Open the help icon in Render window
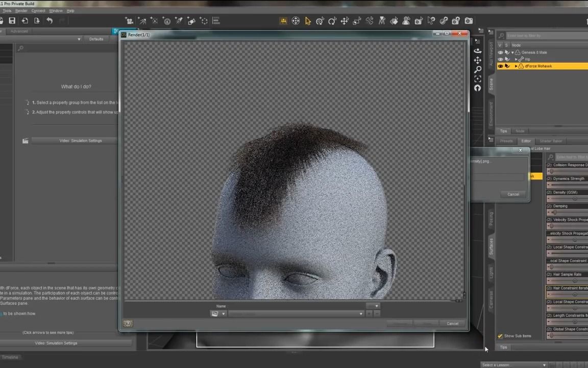Viewport: 588px width, 368px height. point(128,324)
